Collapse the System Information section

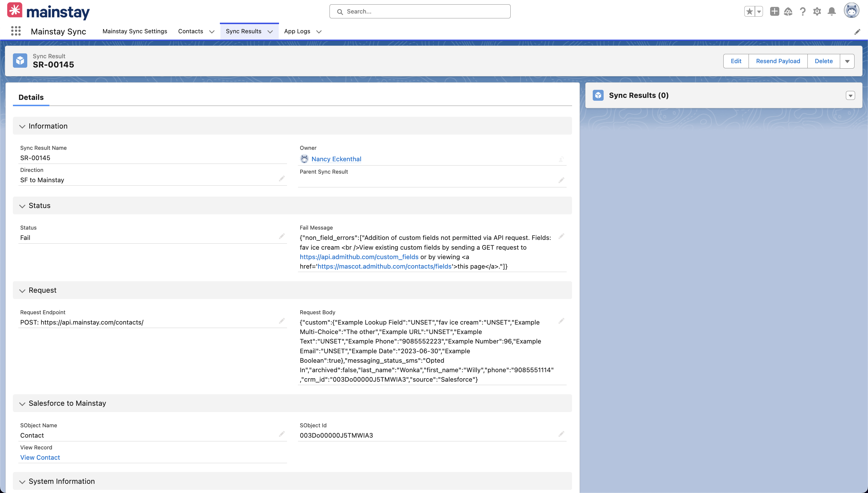(x=22, y=482)
